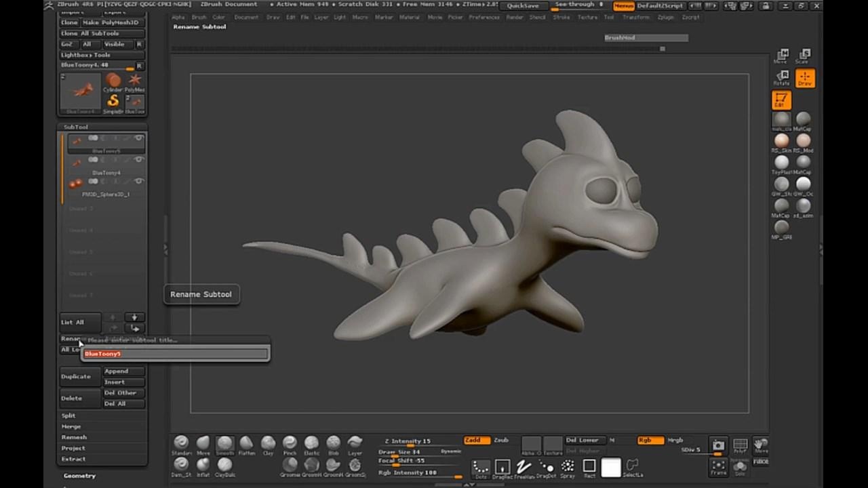
Task: Open the Transform menu
Action: [635, 17]
